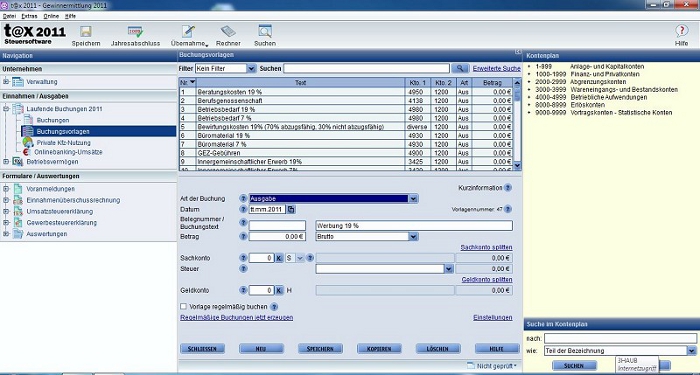Open the S dropdown beside Sachkonto
This screenshot has width=700, height=375.
coord(300,258)
